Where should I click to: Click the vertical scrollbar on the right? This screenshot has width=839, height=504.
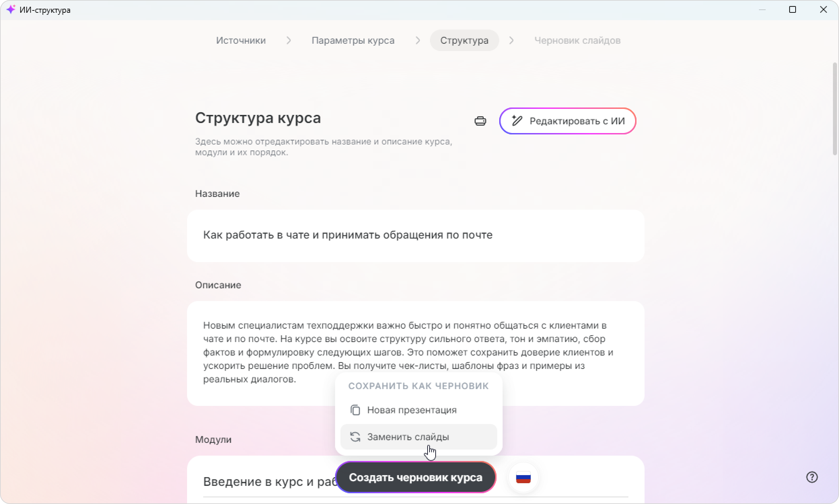[x=835, y=109]
